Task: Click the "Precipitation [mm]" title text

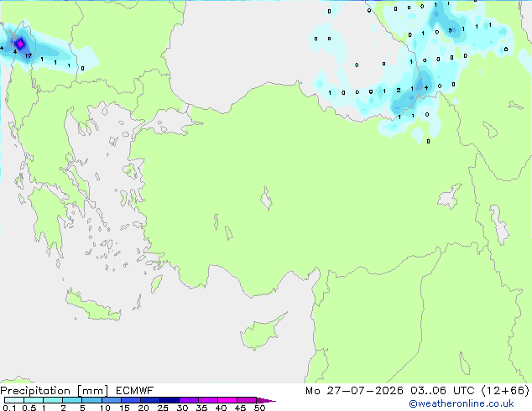Action: [x=55, y=391]
